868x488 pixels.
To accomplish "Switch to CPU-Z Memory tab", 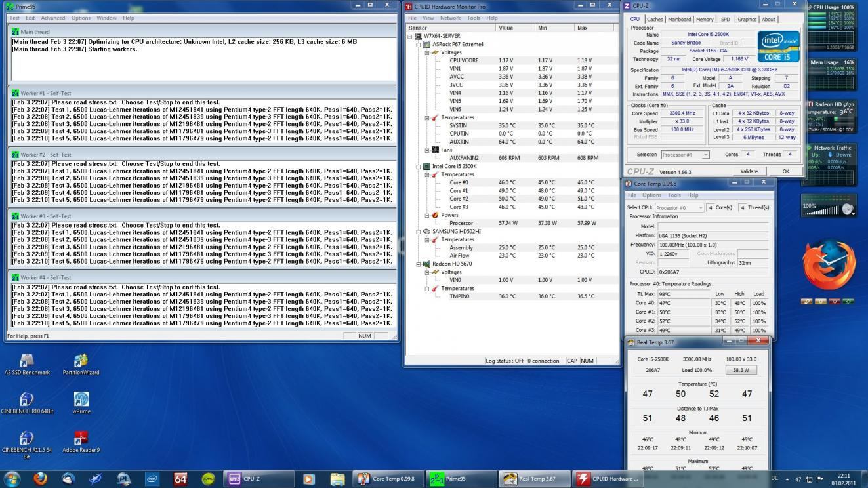I will (x=705, y=19).
